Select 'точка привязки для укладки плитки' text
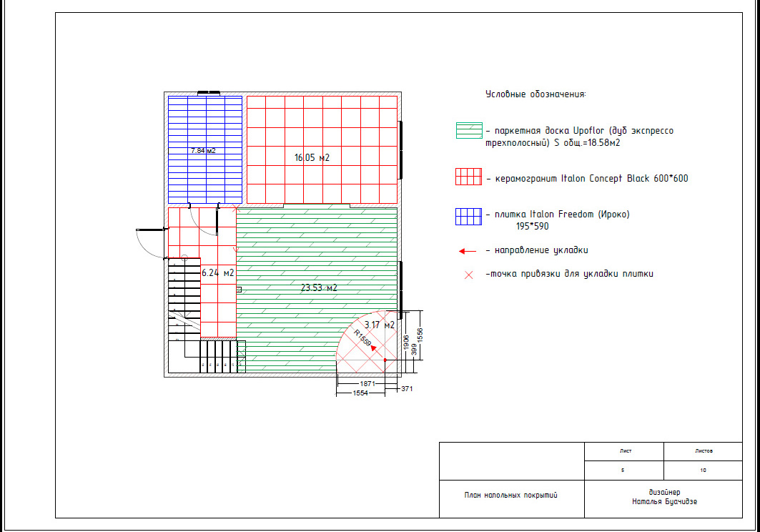The height and width of the screenshot is (532, 760). click(571, 274)
